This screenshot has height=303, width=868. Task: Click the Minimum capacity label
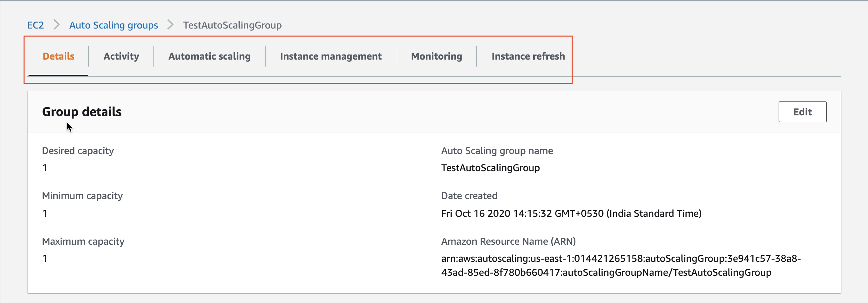tap(82, 196)
